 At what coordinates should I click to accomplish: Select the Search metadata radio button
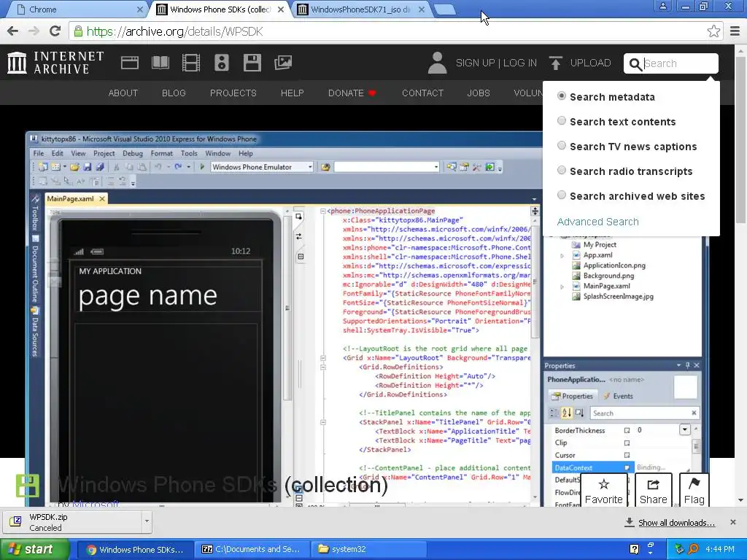click(x=562, y=96)
